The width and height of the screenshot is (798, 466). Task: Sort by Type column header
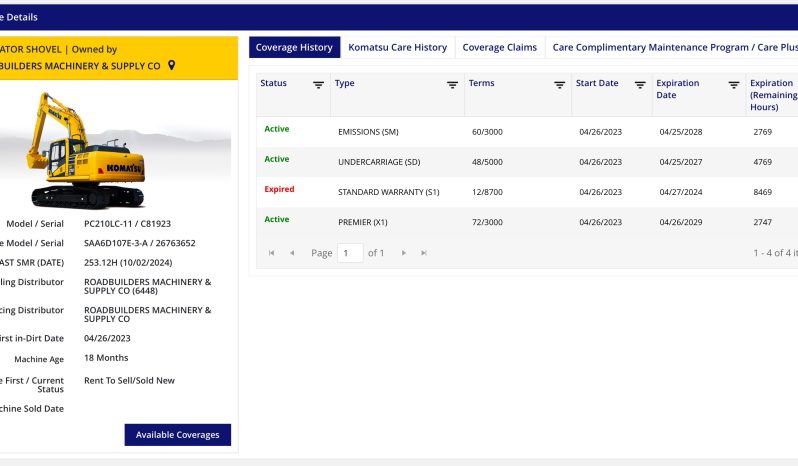[345, 83]
